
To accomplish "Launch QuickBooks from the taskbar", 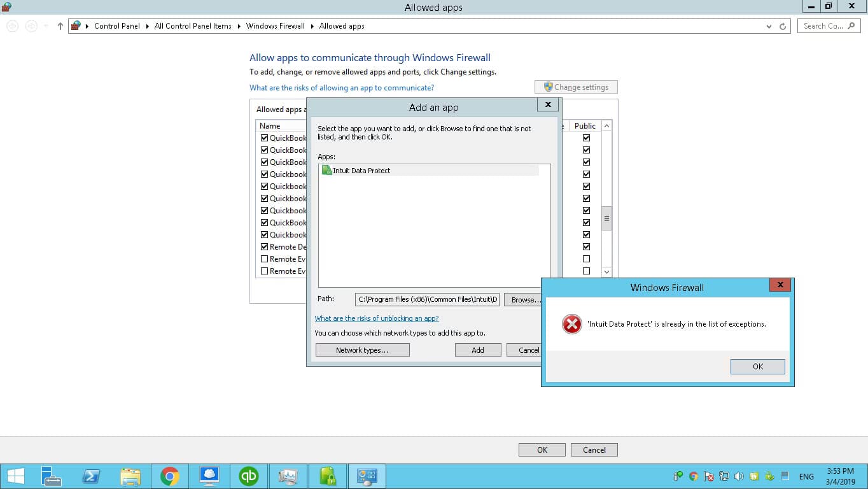I will tap(248, 476).
